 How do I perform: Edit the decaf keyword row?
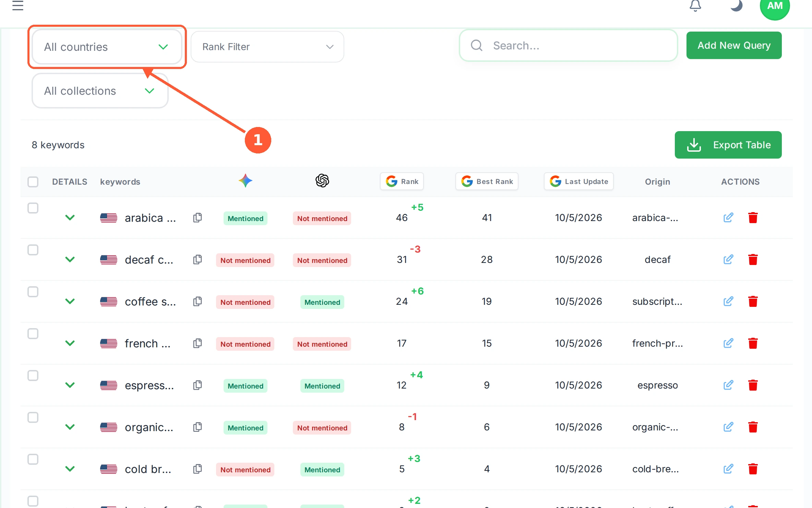728,259
